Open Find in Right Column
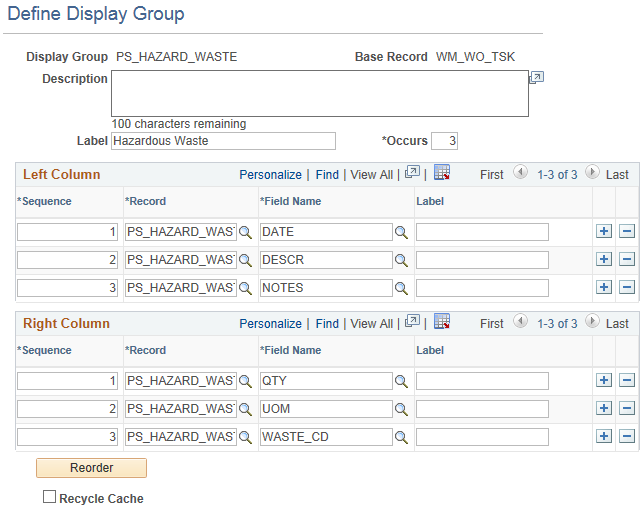 click(327, 324)
